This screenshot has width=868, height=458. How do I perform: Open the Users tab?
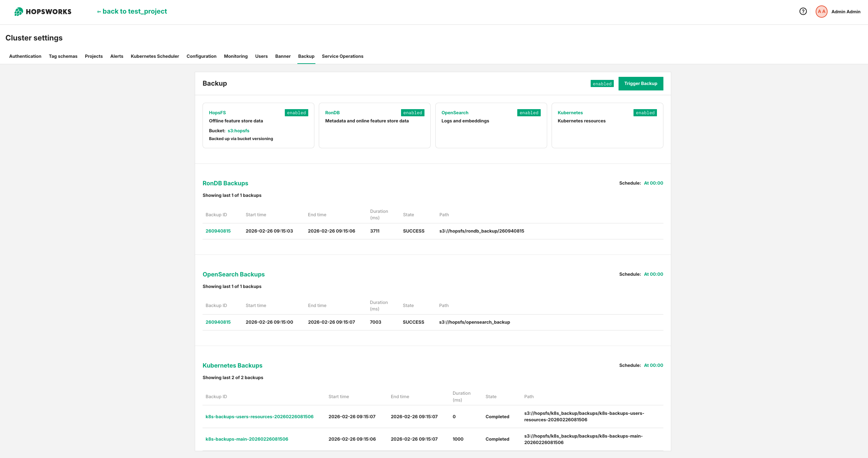pyautogui.click(x=261, y=56)
